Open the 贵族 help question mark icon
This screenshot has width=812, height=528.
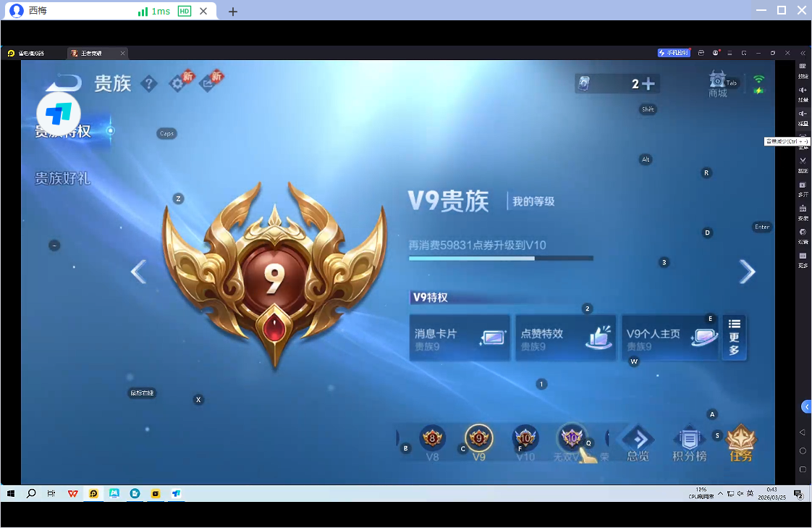pos(150,85)
